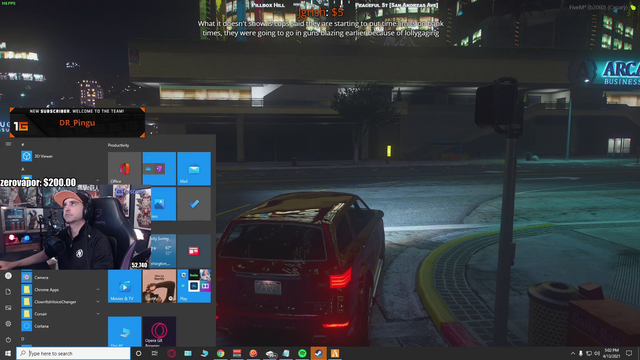640x360 pixels.
Task: Open Documents from the Start sidebar
Action: [x=8, y=292]
